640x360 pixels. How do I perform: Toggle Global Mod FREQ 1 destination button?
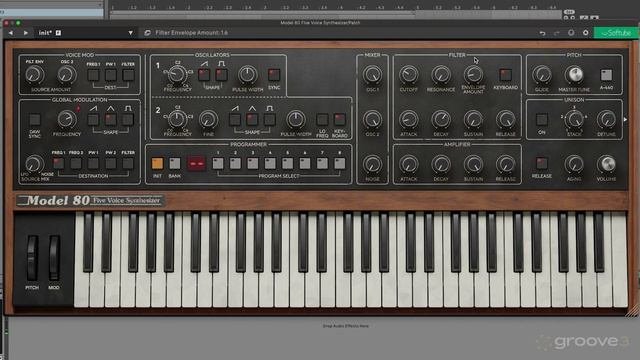pos(58,164)
